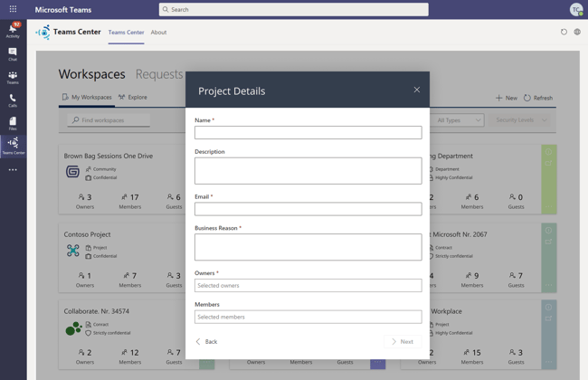Click the Microsoft Teams app title
The height and width of the screenshot is (380, 588).
63,10
